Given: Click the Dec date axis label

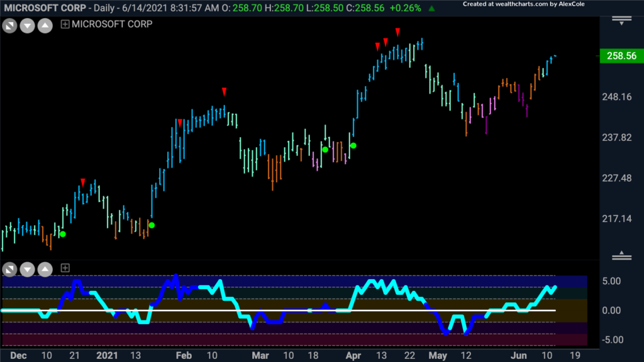Looking at the screenshot, I should point(18,356).
